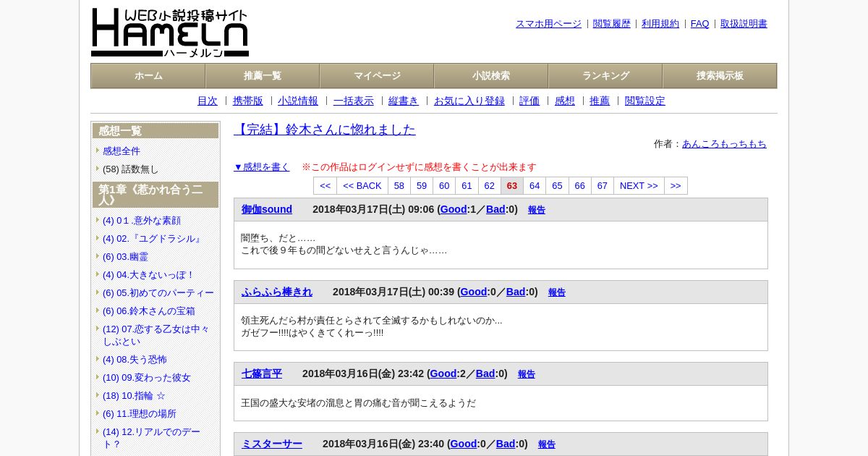Click 小説情報 in sub-navigation
Viewport: 868px width, 456px height.
(x=298, y=101)
